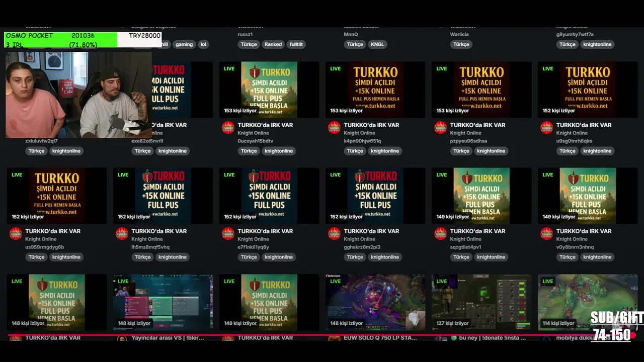The image size is (644, 362).
Task: Open stream thumbnail above us959rmgdyg6b
Action: [x=57, y=196]
